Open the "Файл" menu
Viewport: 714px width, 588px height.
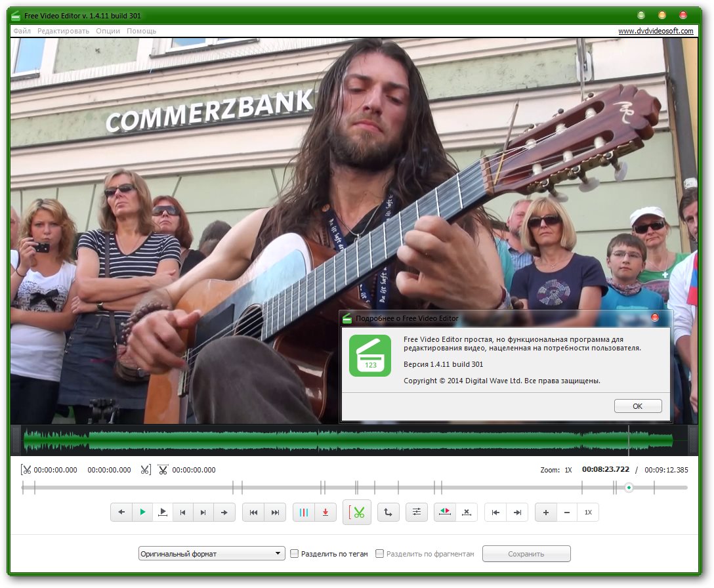[22, 31]
